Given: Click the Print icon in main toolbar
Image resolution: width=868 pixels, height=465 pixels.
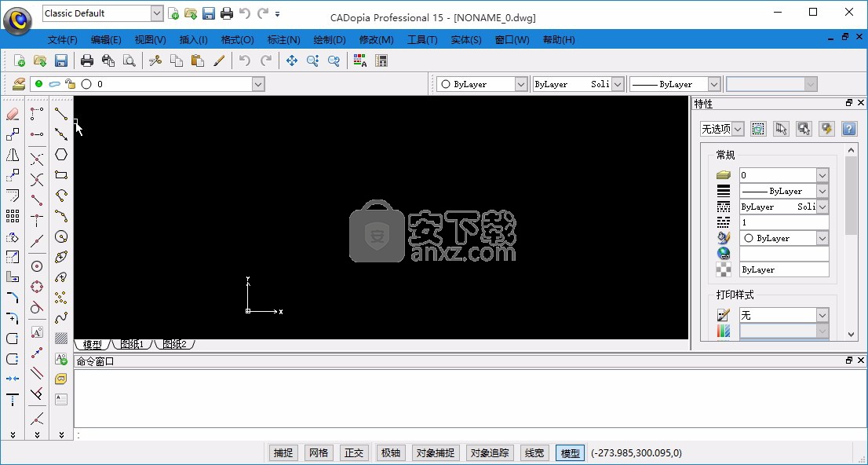Looking at the screenshot, I should (87, 61).
